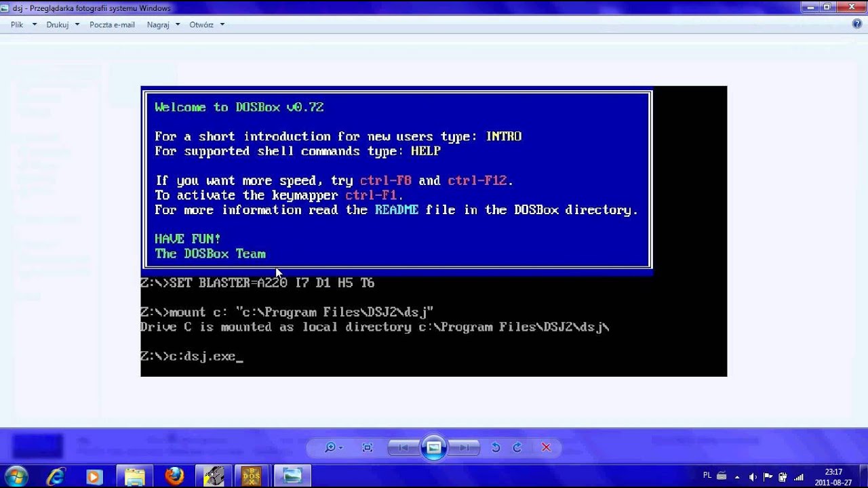Click the mount c: command line
The width and height of the screenshot is (868, 488).
click(287, 312)
